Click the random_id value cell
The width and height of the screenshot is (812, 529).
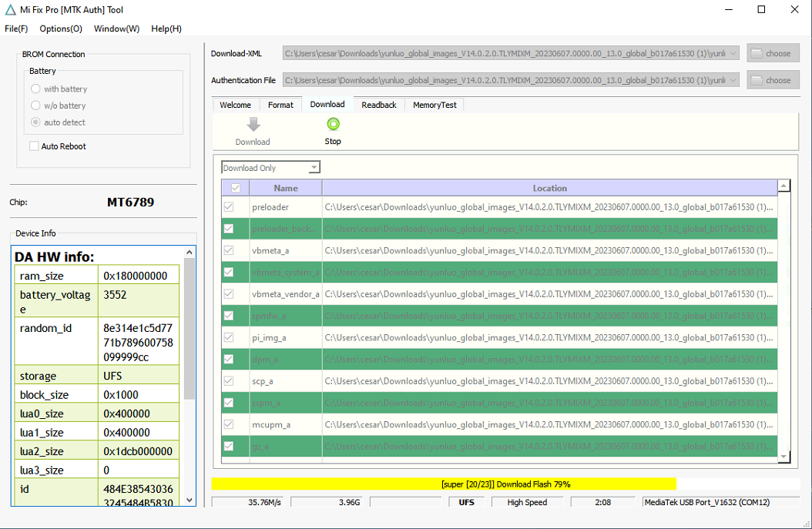pos(138,342)
